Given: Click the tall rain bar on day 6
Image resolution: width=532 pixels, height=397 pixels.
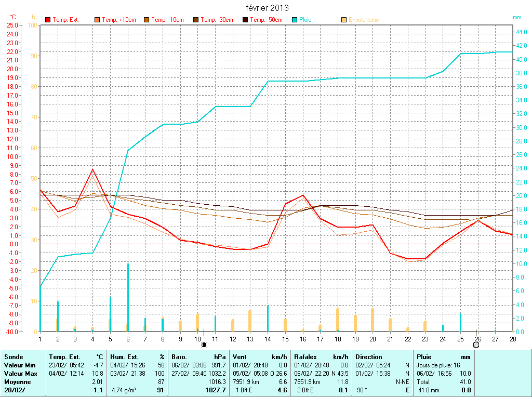Looking at the screenshot, I should click(128, 296).
